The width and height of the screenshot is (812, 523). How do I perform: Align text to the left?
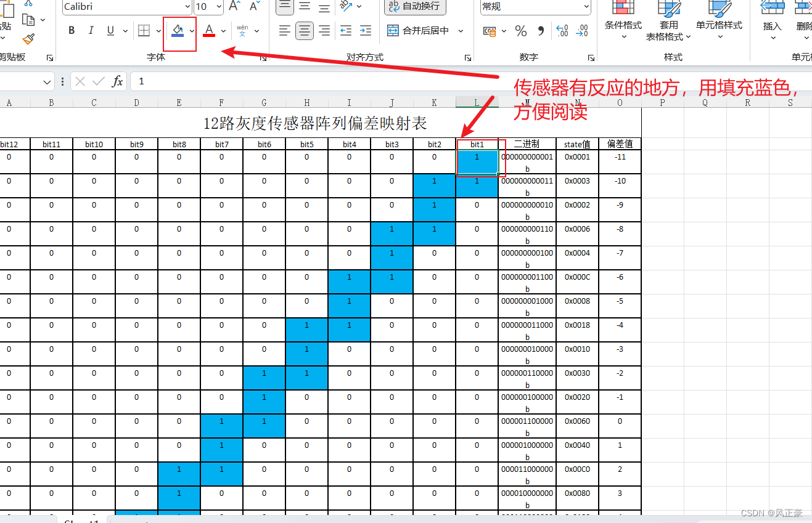[x=284, y=31]
